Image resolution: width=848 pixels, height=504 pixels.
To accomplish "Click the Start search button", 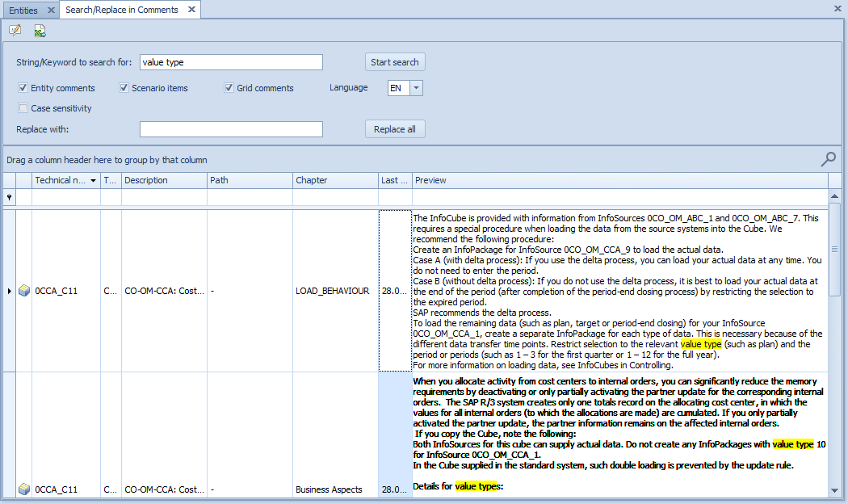I will (394, 62).
